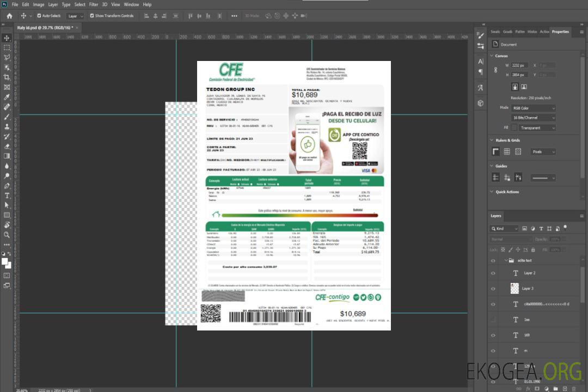The image size is (588, 392).
Task: Select the Zoom tool
Action: [x=7, y=235]
